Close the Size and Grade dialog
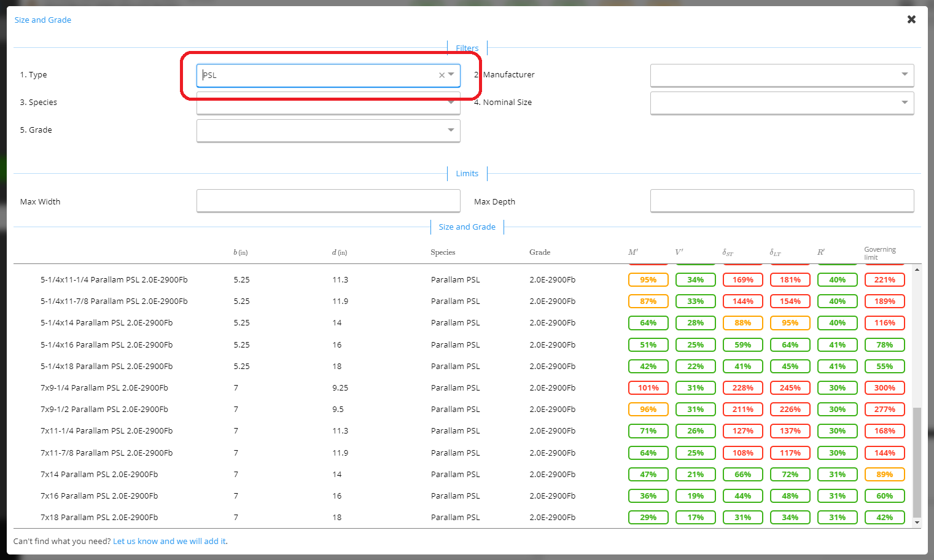Image resolution: width=934 pixels, height=560 pixels. pos(911,20)
